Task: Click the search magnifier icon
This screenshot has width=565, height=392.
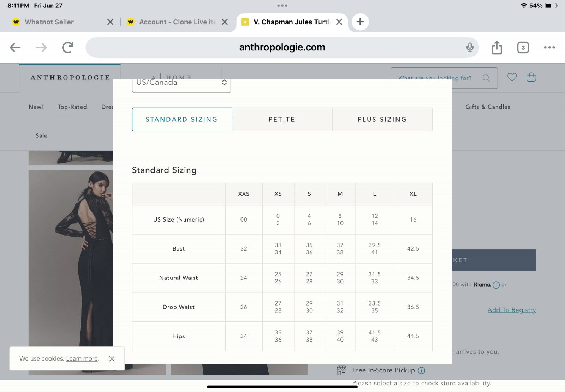Action: tap(486, 78)
